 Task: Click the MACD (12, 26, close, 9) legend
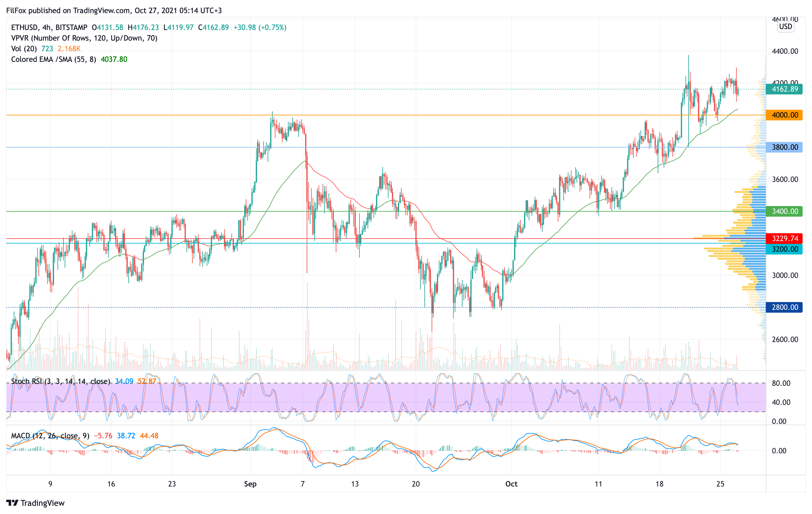pos(50,436)
